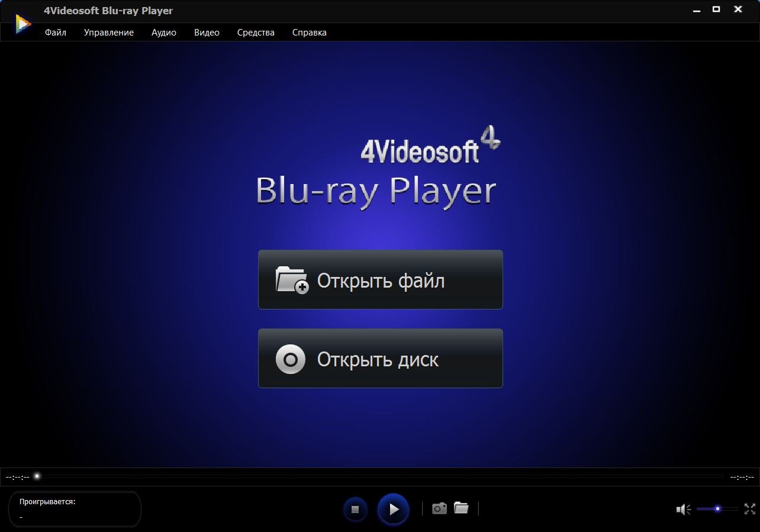Click the 4Videosoft app logo icon

click(23, 24)
